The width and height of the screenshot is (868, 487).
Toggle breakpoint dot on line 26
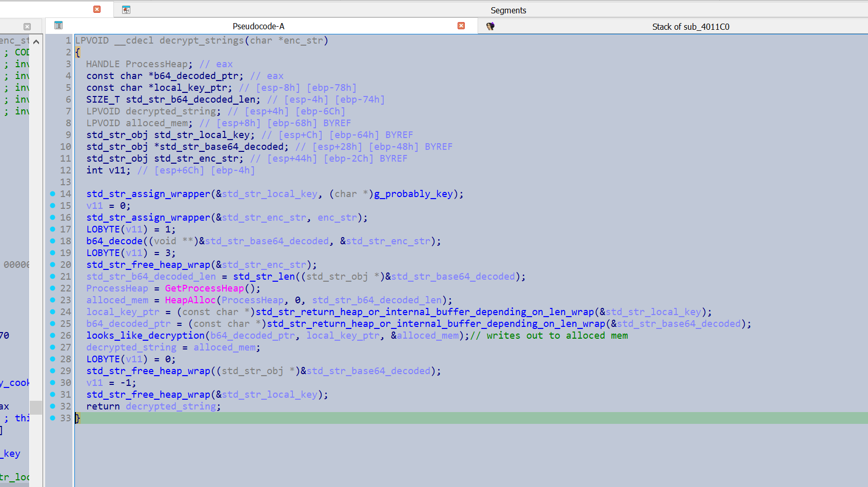coord(52,336)
